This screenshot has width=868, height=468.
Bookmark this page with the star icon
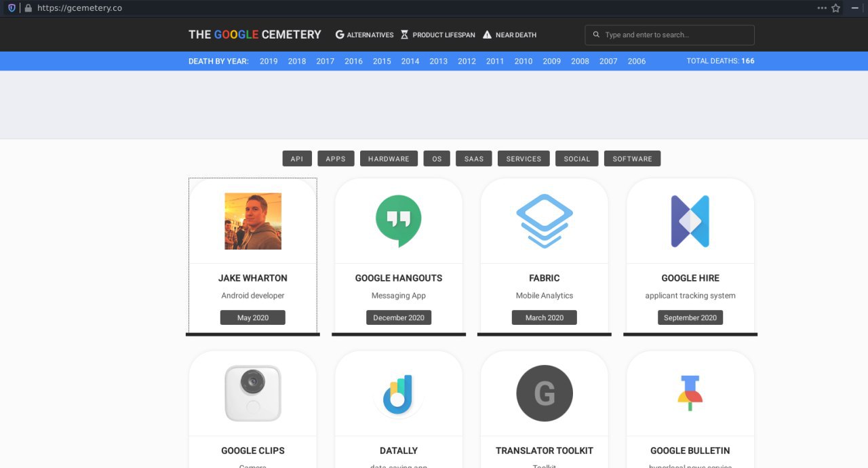[x=836, y=8]
